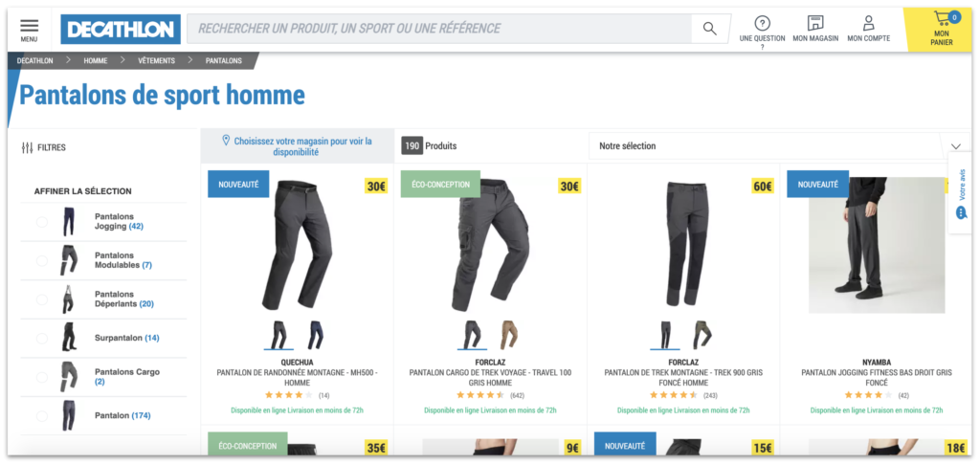Open the Une Question help icon
The height and width of the screenshot is (464, 980).
(762, 24)
